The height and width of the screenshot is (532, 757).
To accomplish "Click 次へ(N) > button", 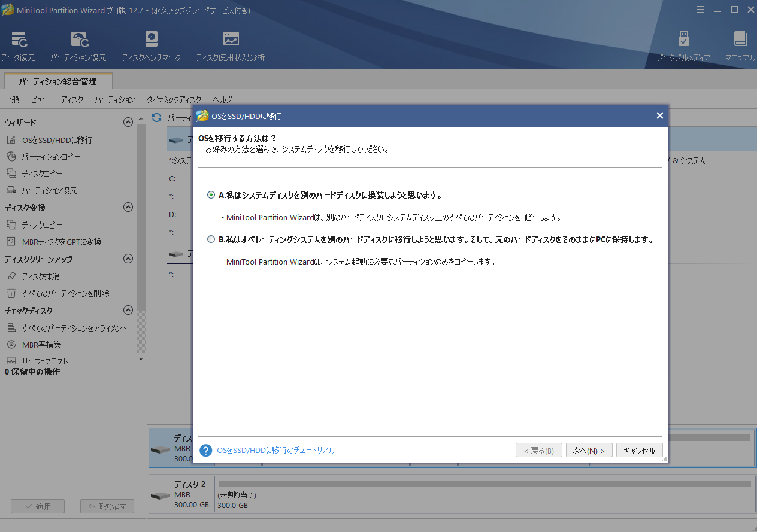I will click(x=589, y=451).
